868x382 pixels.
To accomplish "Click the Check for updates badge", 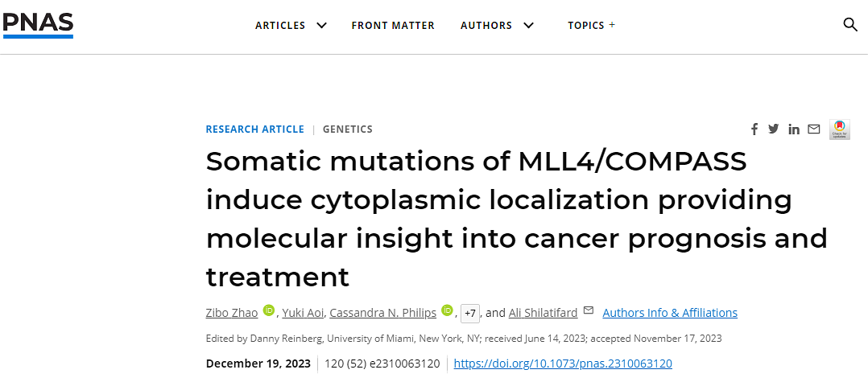I will pos(839,129).
